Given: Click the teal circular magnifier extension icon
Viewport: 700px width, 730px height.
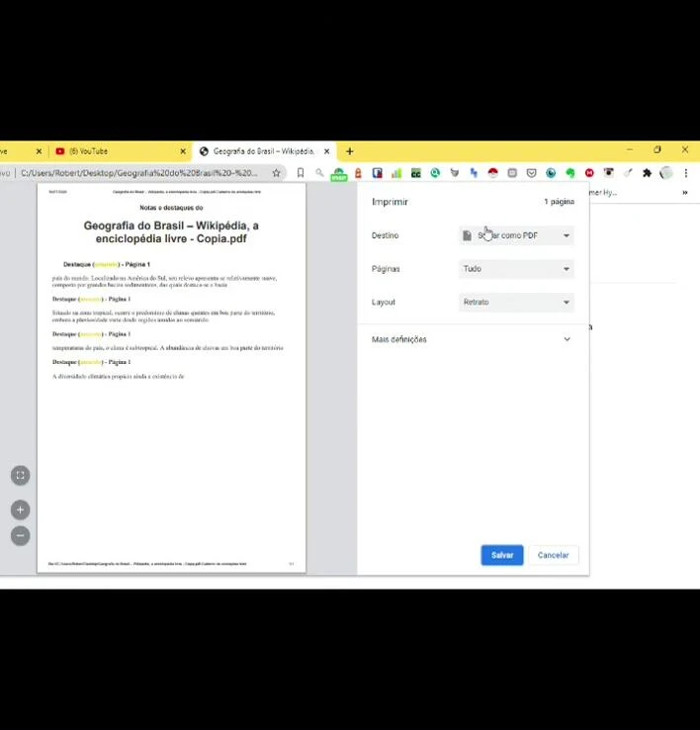Looking at the screenshot, I should (435, 173).
